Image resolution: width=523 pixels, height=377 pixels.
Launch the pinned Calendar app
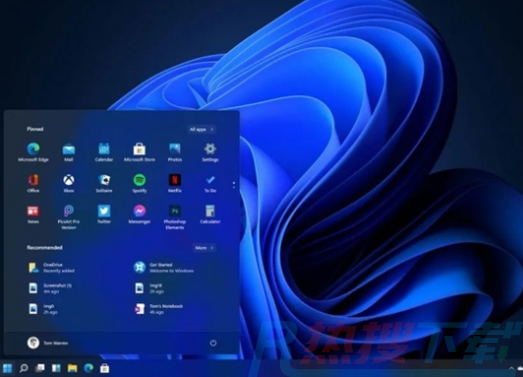click(x=104, y=152)
